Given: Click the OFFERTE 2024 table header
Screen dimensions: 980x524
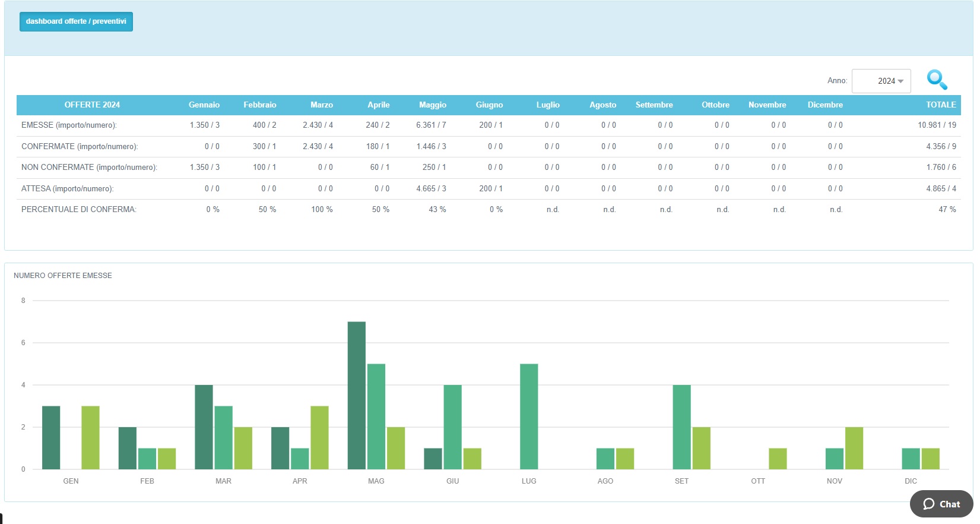Looking at the screenshot, I should [x=92, y=105].
